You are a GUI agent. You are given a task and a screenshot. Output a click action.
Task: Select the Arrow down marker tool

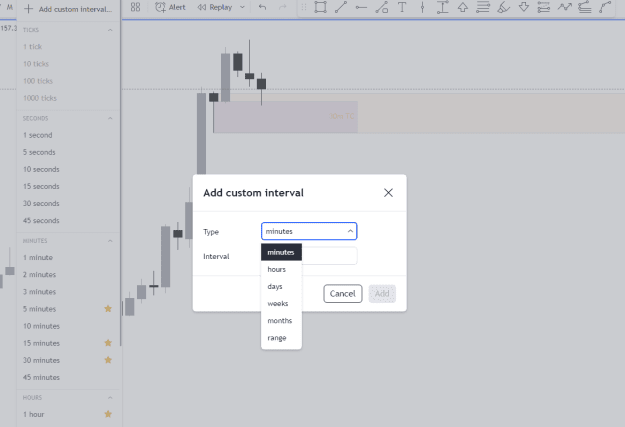(x=524, y=7)
